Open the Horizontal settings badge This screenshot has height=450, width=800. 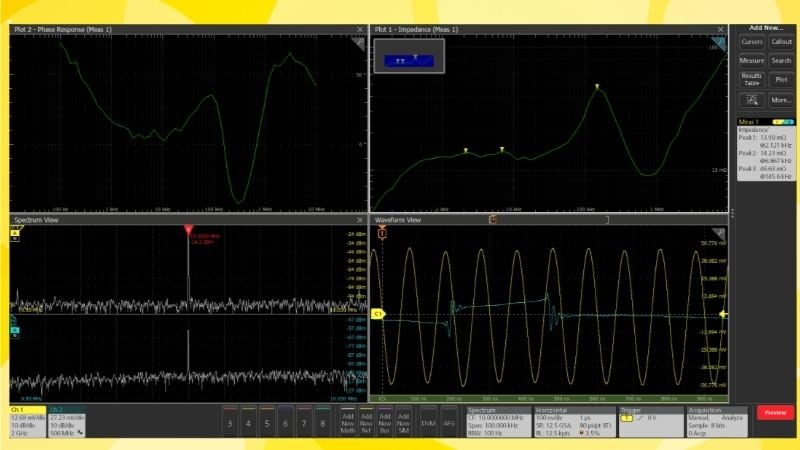pos(574,421)
